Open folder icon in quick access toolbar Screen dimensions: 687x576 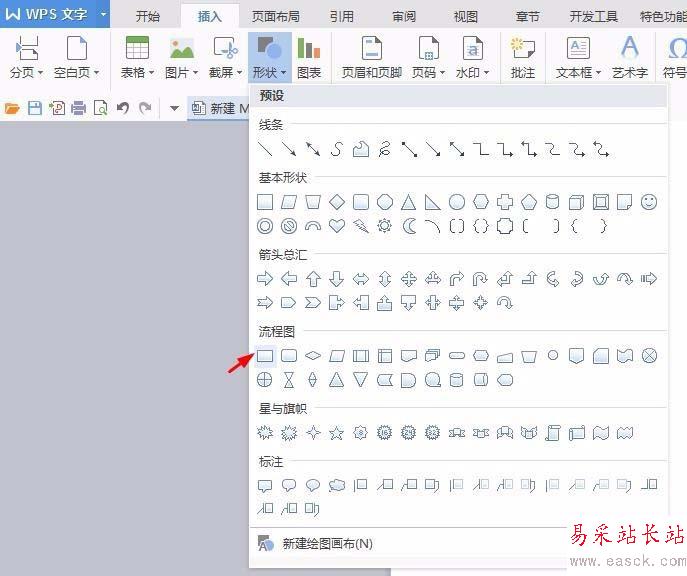coord(12,108)
